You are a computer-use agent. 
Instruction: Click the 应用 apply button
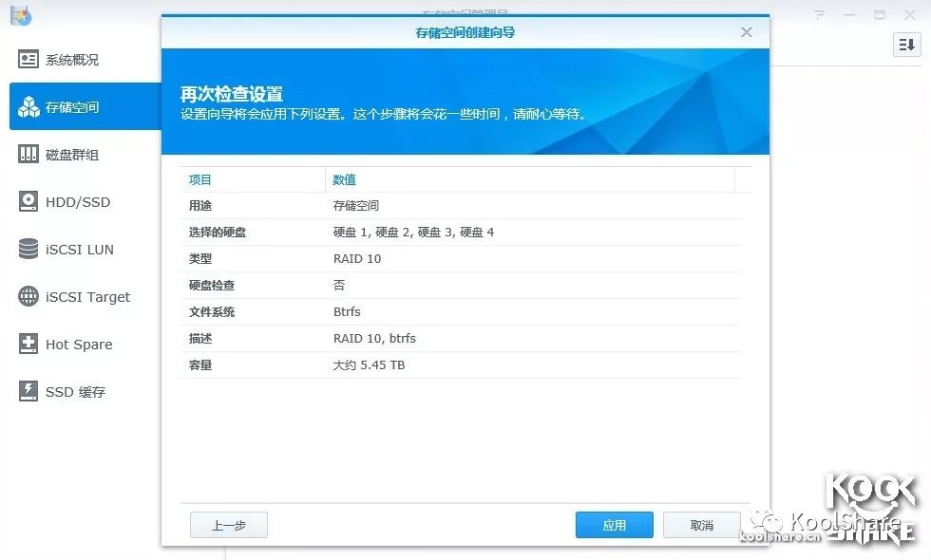pyautogui.click(x=614, y=525)
